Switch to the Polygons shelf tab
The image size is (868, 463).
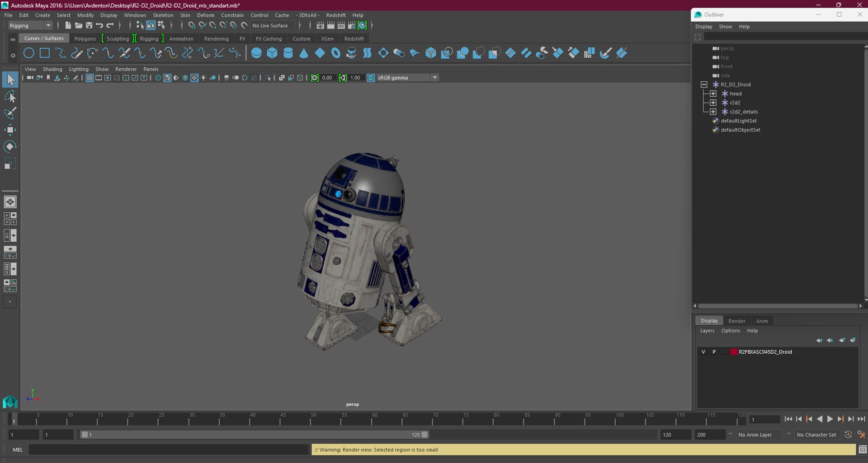click(x=85, y=39)
